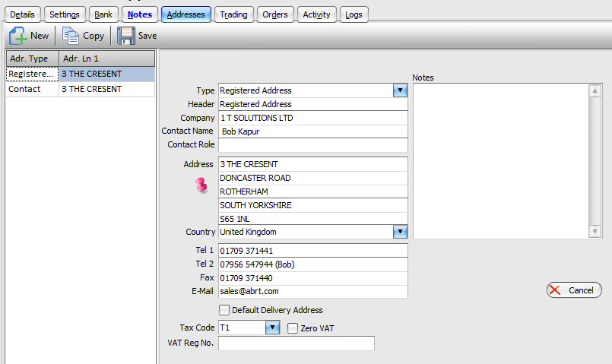
Task: Click Notes scrollbar down arrow
Action: pyautogui.click(x=595, y=231)
